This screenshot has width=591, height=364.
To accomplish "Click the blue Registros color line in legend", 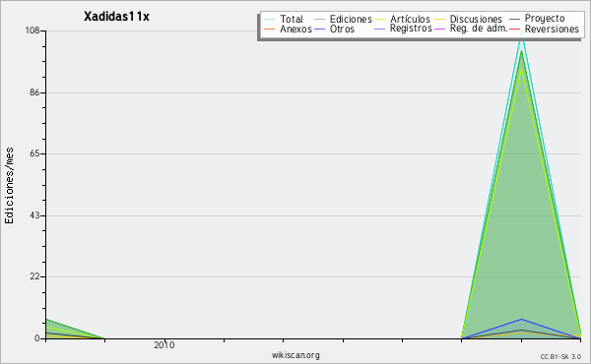I will (380, 29).
